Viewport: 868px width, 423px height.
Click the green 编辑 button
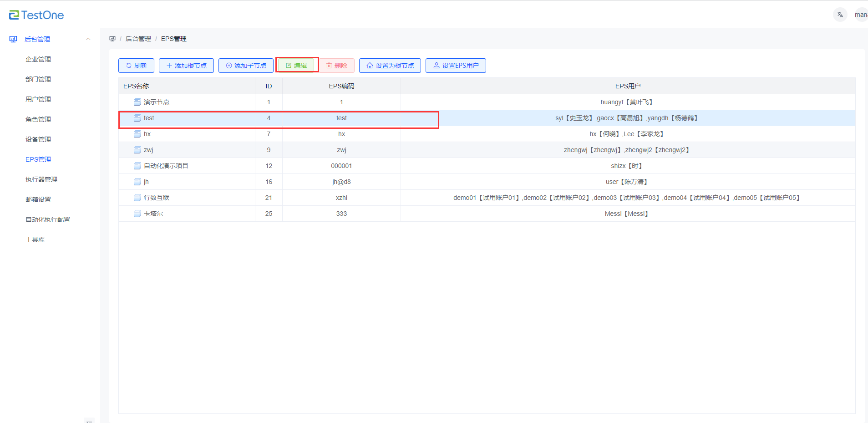coord(296,66)
